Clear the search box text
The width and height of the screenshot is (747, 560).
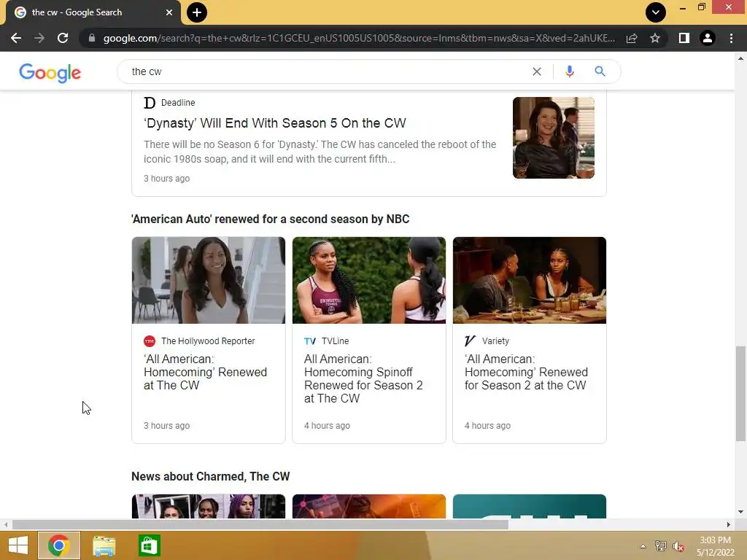point(537,71)
